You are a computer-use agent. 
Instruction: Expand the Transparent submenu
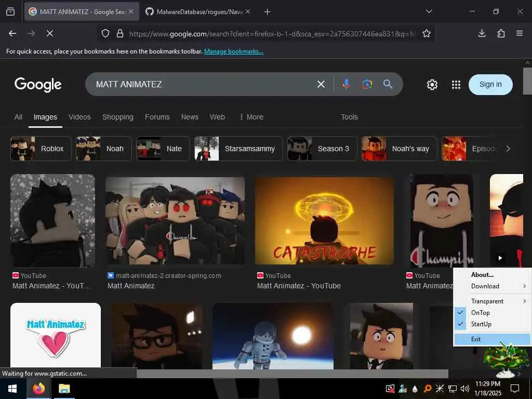pos(493,301)
